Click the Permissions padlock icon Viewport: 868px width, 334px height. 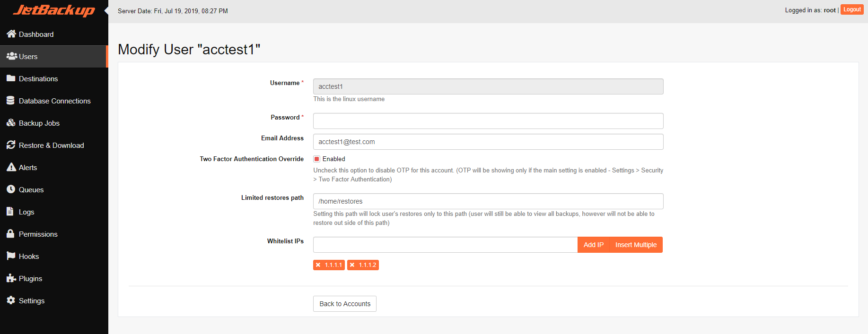[10, 234]
